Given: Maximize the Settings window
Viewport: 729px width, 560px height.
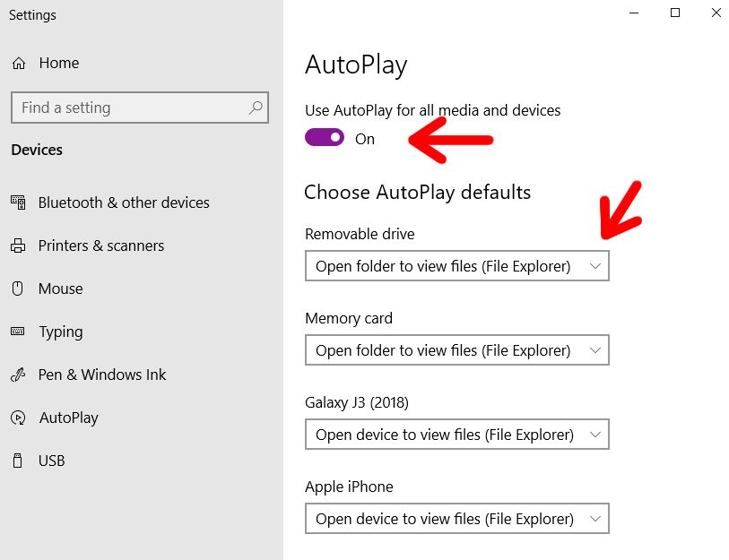Looking at the screenshot, I should point(675,13).
